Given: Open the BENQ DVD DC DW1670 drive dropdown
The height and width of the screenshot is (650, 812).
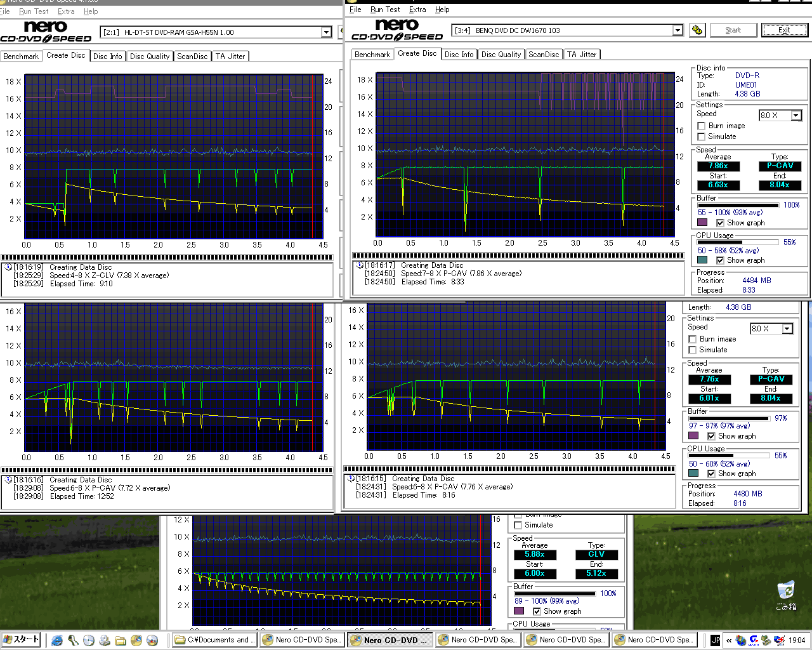Looking at the screenshot, I should coord(678,30).
